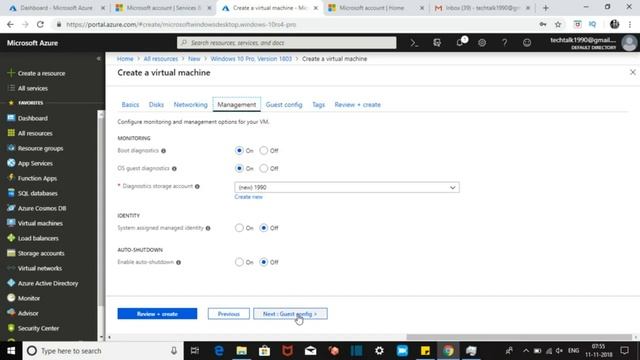
Task: Open File Explorer from taskbar
Action: [242, 351]
